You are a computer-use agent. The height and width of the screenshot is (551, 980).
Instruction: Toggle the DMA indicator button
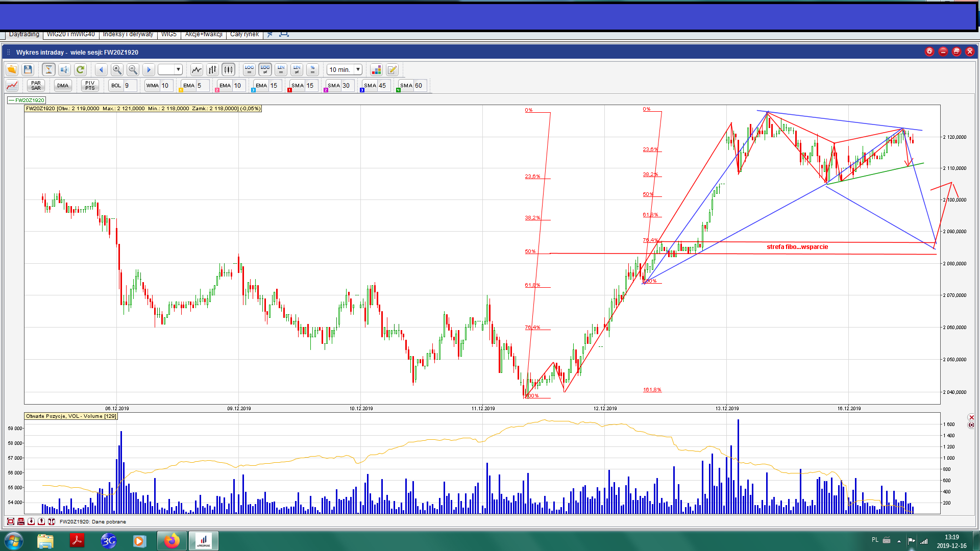click(x=63, y=86)
